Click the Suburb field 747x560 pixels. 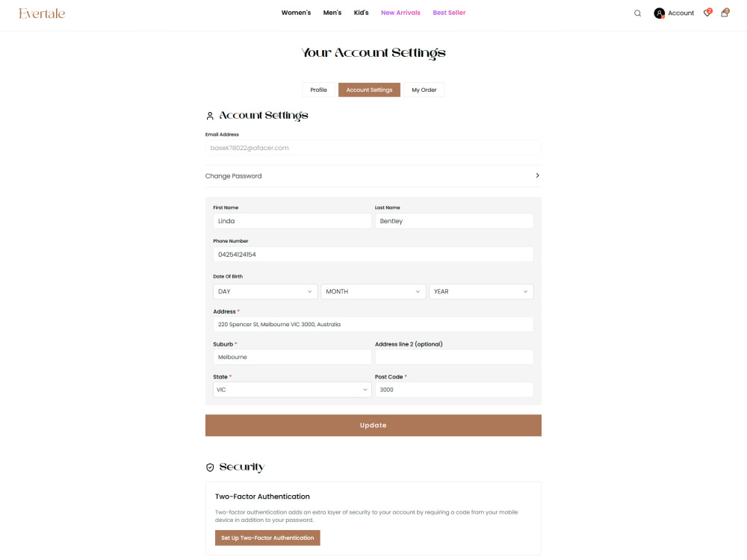point(292,357)
